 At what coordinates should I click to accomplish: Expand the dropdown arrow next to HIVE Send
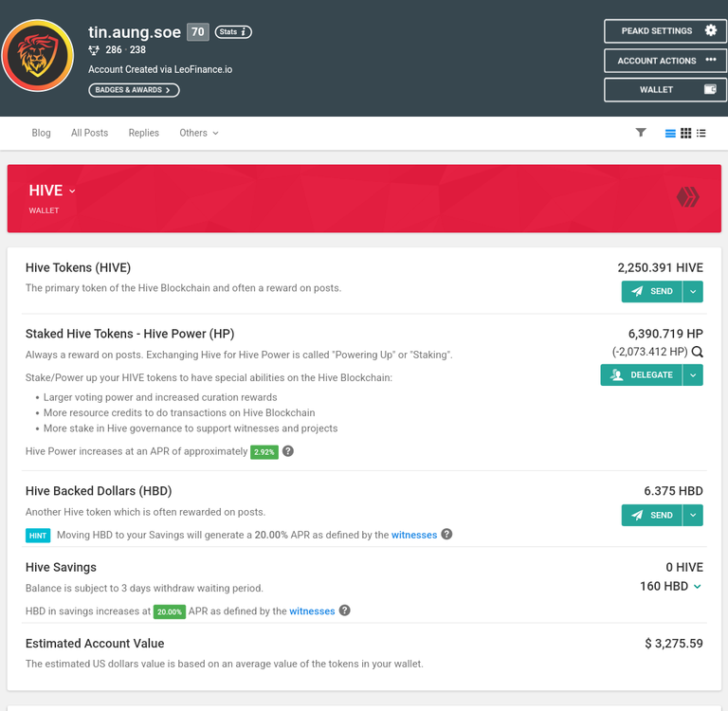(x=693, y=292)
